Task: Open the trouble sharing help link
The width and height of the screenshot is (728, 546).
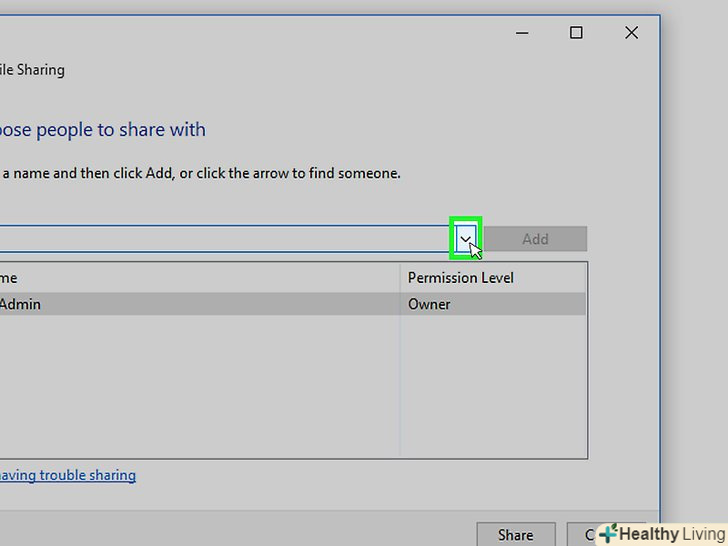Action: pos(68,475)
